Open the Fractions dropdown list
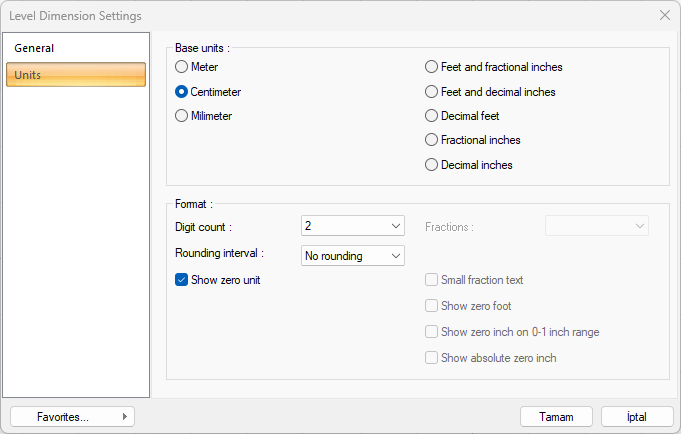Image resolution: width=681 pixels, height=434 pixels. (596, 227)
